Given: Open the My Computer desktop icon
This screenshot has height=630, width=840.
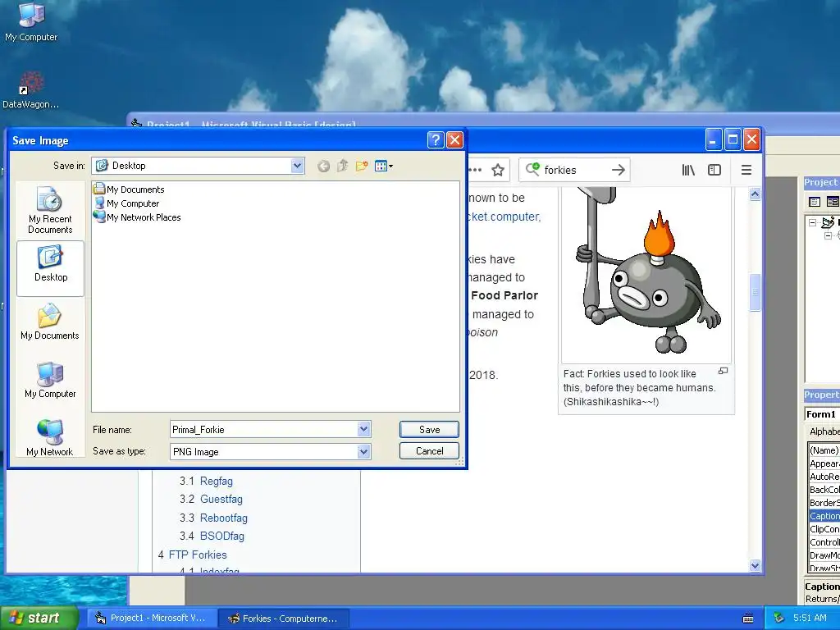Looking at the screenshot, I should click(x=31, y=22).
